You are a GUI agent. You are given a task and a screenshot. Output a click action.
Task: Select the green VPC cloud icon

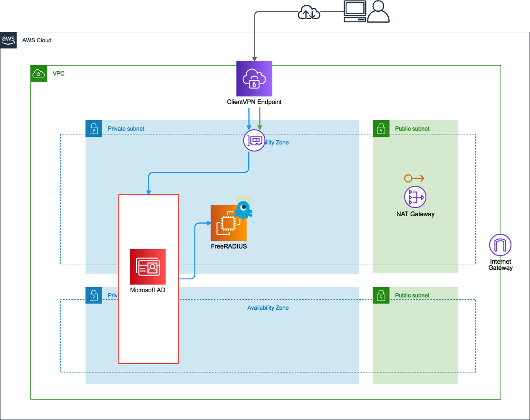[39, 73]
